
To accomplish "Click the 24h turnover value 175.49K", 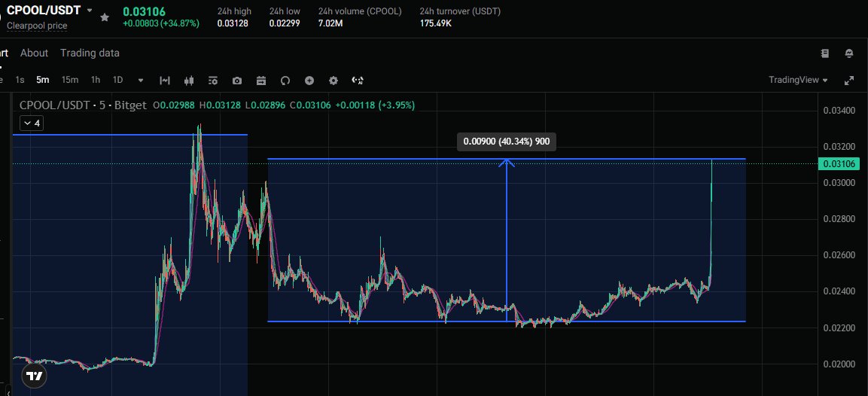I will 436,23.
